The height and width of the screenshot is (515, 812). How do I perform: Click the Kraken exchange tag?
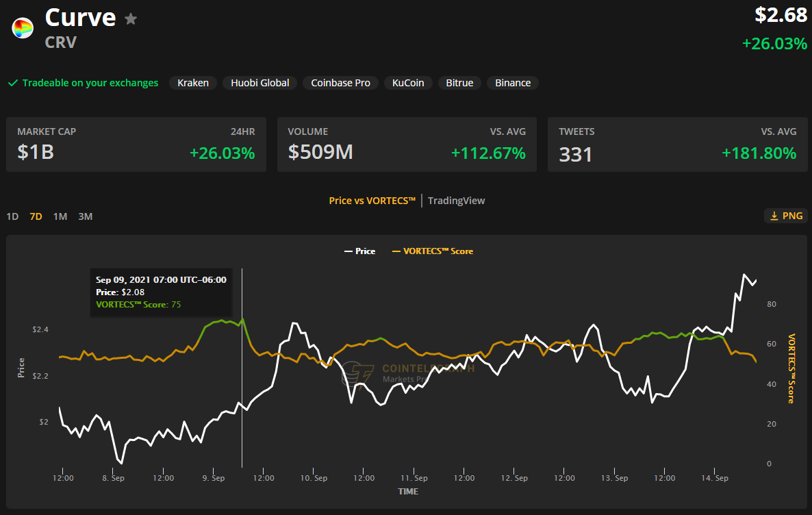(193, 83)
